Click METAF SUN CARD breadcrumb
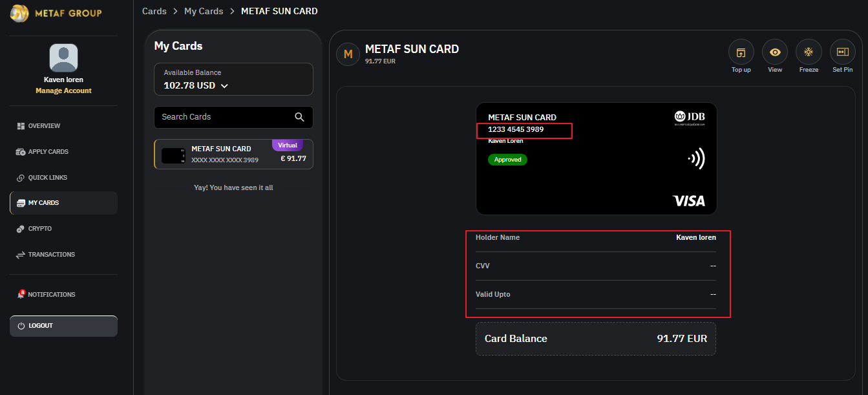 (x=279, y=11)
